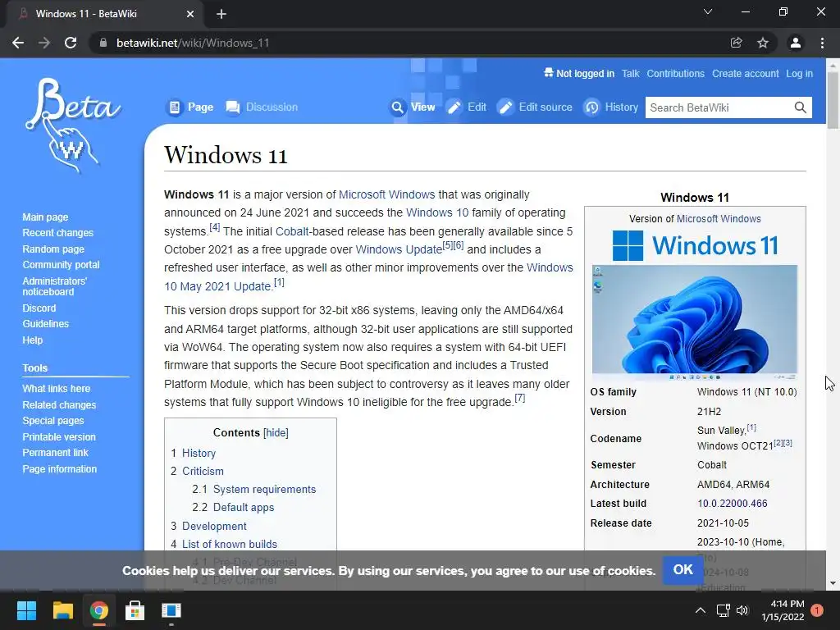Open the notification badge in tray
Image resolution: width=840 pixels, height=630 pixels.
[817, 610]
